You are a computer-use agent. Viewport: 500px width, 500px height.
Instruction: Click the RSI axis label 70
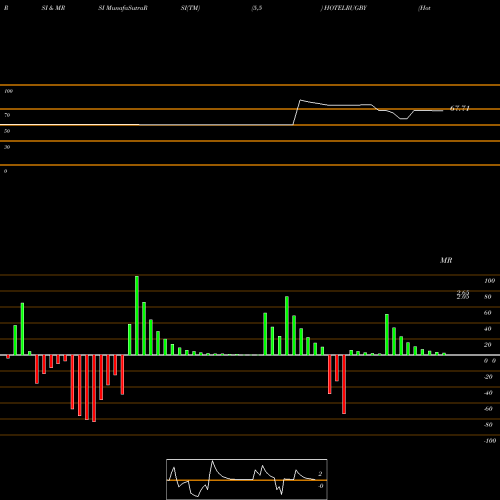click(x=7, y=115)
